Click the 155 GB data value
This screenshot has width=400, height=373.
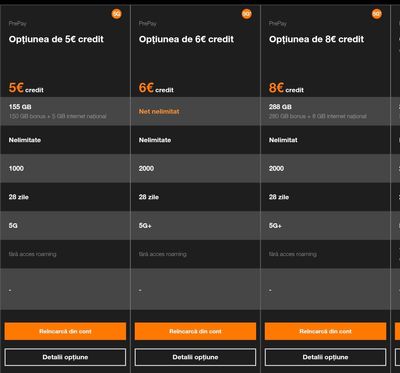pos(20,107)
